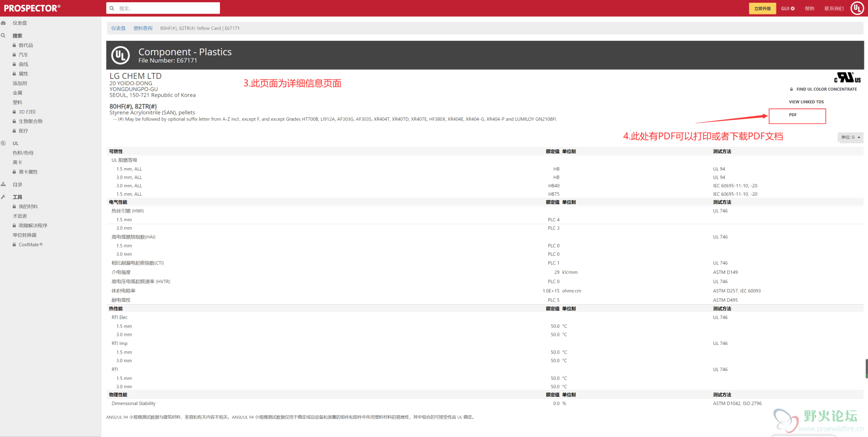Image resolution: width=868 pixels, height=437 pixels.
Task: Click the 立即升级 upgrade button
Action: [762, 9]
